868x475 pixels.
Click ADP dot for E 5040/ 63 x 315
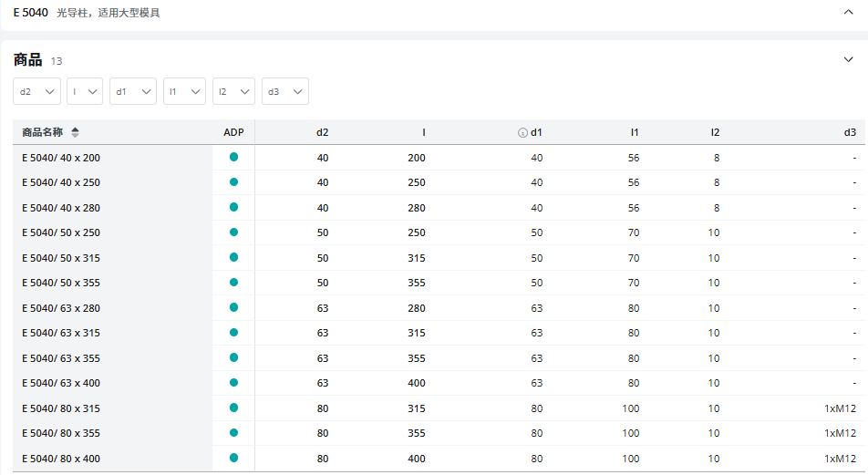[233, 332]
